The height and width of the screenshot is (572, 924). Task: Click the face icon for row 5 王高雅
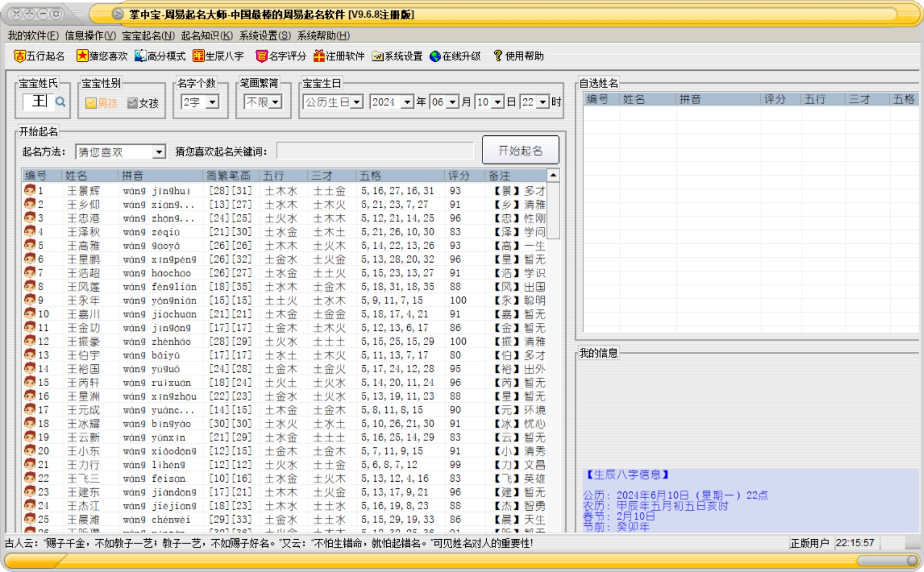[30, 245]
